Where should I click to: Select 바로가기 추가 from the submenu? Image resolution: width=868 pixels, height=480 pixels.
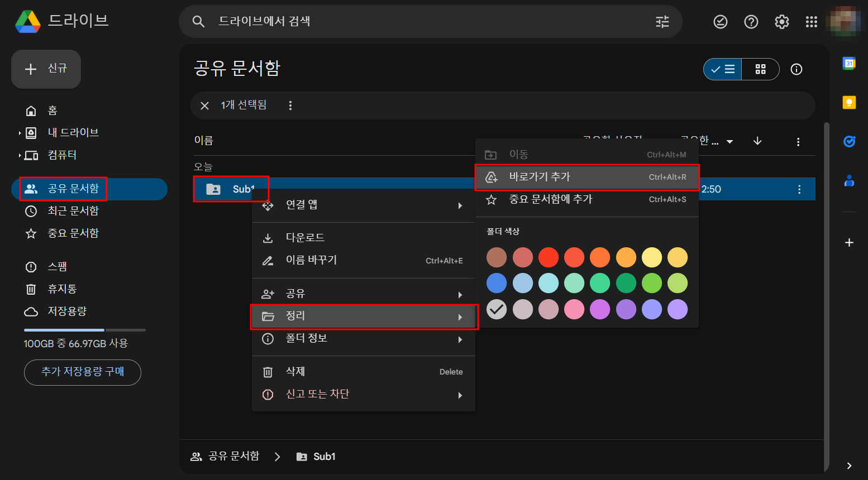pos(586,176)
